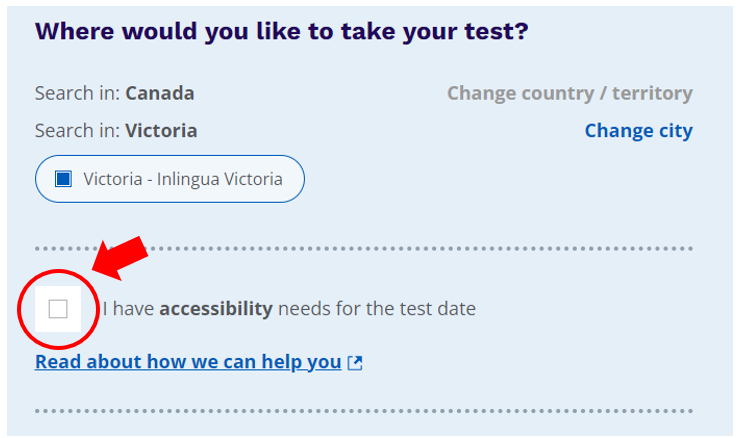
Task: Click the Change city link
Action: point(638,131)
